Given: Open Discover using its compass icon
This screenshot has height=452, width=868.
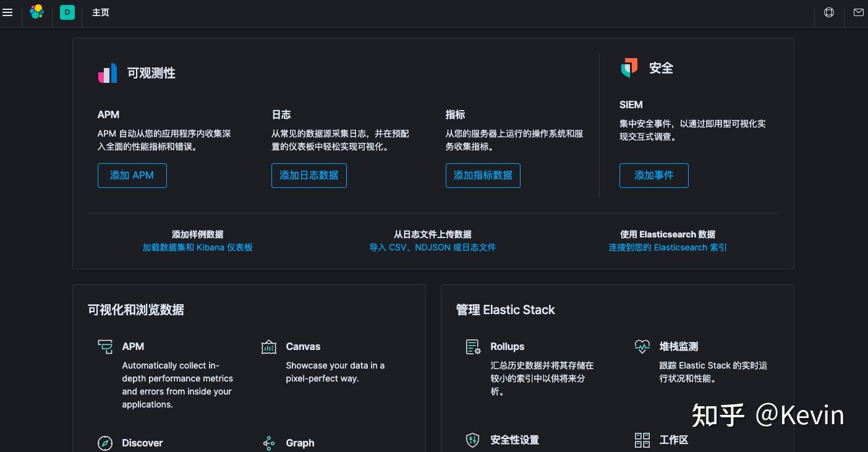Looking at the screenshot, I should click(105, 443).
